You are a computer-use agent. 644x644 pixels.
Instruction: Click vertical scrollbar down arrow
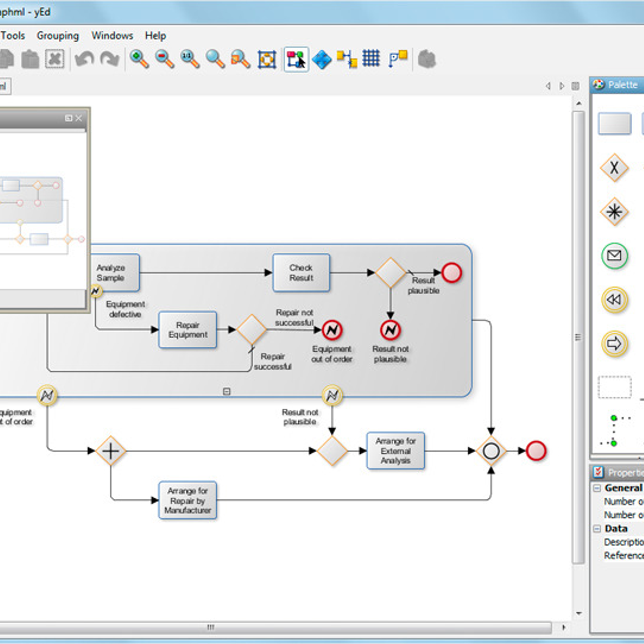pyautogui.click(x=579, y=613)
